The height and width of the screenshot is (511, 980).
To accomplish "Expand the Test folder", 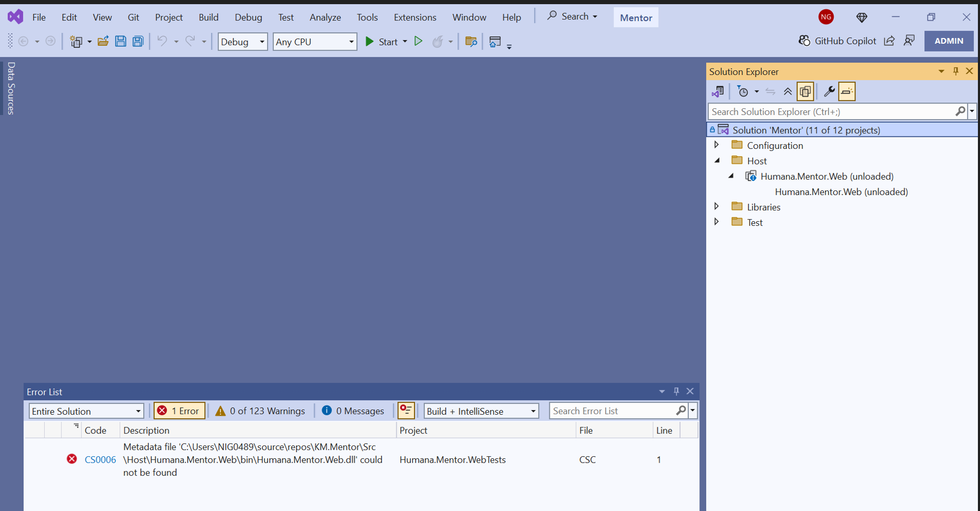I will [x=717, y=222].
